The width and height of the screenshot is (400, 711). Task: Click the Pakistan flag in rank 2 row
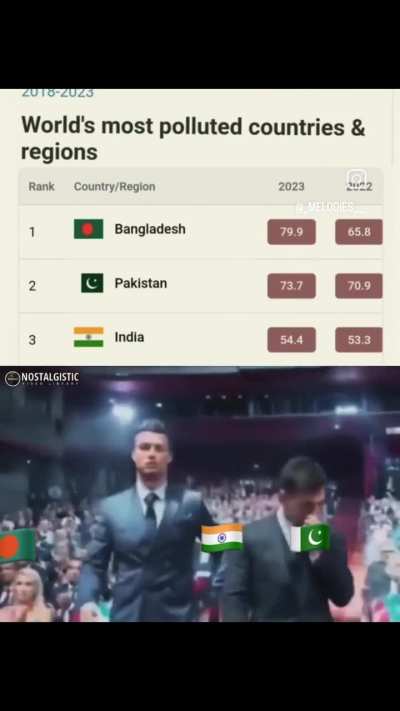[92, 283]
